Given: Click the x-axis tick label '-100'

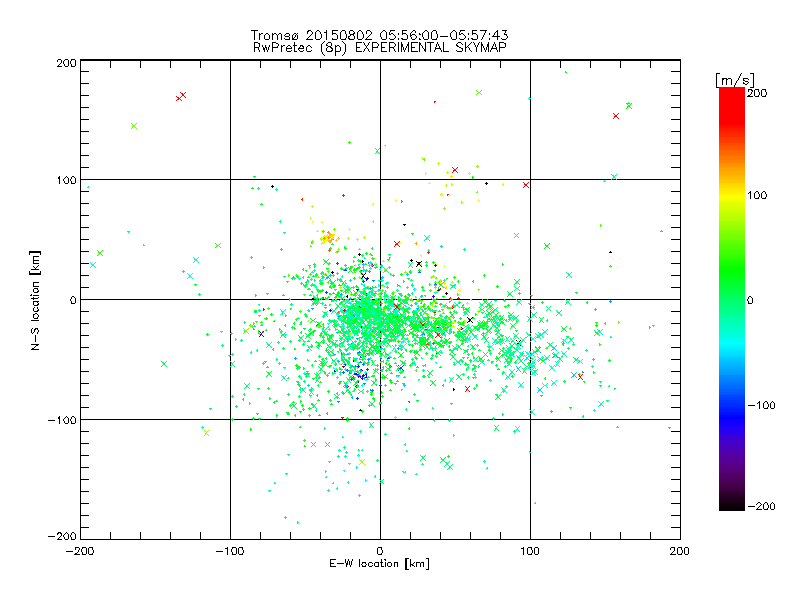Looking at the screenshot, I should point(230,551).
